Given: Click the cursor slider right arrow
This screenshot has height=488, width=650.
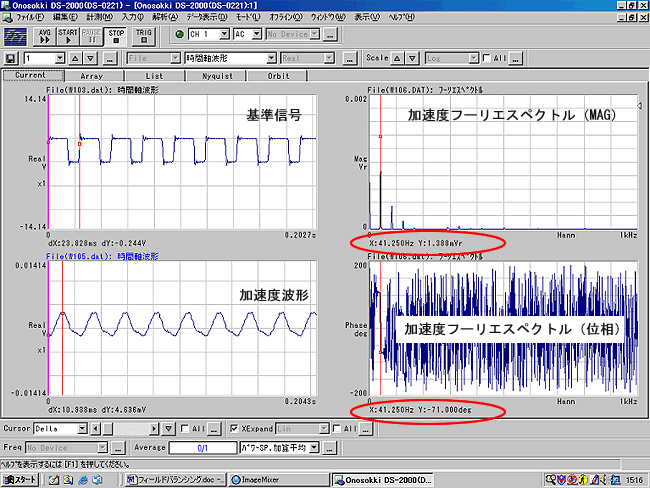Looking at the screenshot, I should tap(154, 428).
